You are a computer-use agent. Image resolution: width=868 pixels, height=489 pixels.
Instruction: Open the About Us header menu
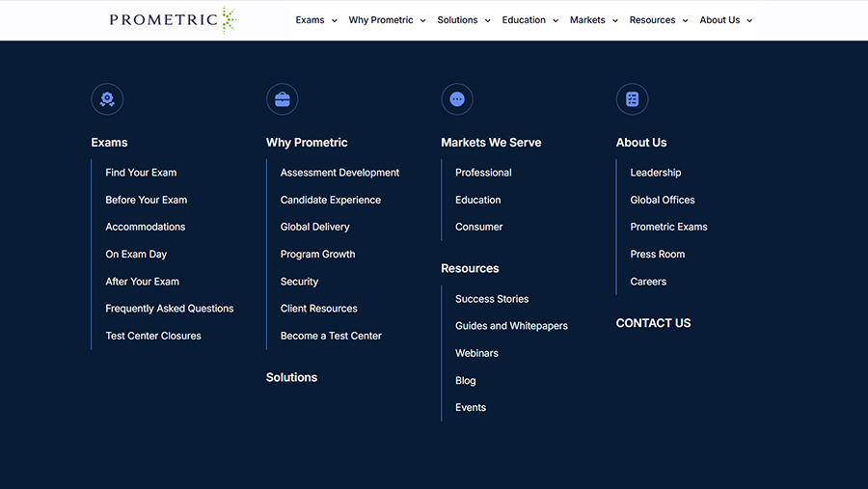click(726, 20)
